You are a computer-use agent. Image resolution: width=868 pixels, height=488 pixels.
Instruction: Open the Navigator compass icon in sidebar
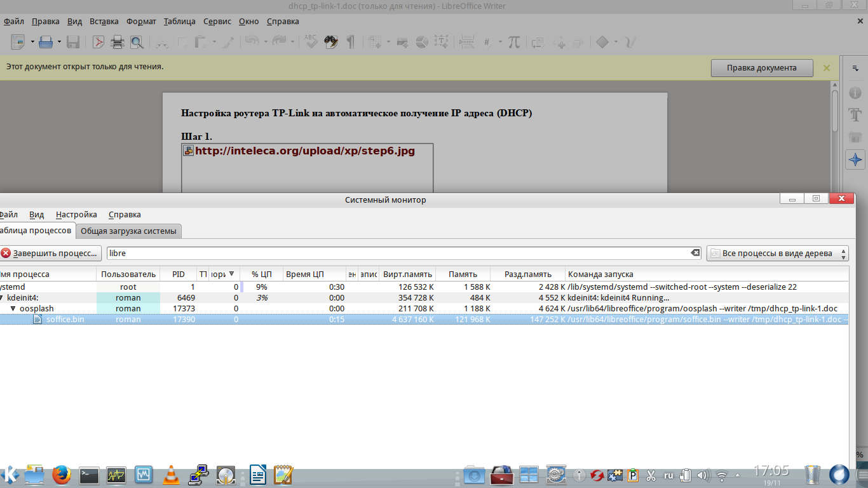point(855,159)
